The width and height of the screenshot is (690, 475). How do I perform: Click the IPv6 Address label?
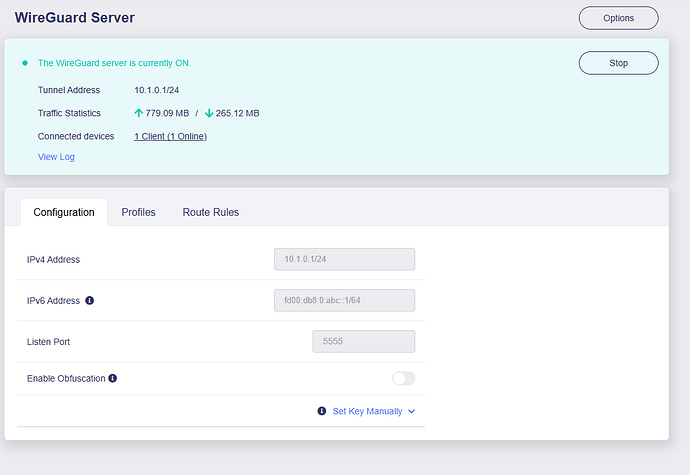tap(53, 301)
